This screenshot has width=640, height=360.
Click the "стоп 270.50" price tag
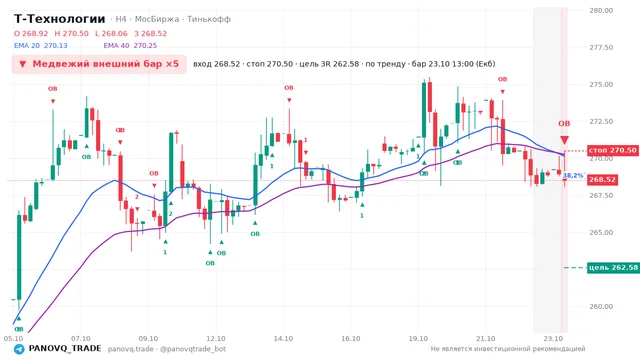(x=612, y=150)
